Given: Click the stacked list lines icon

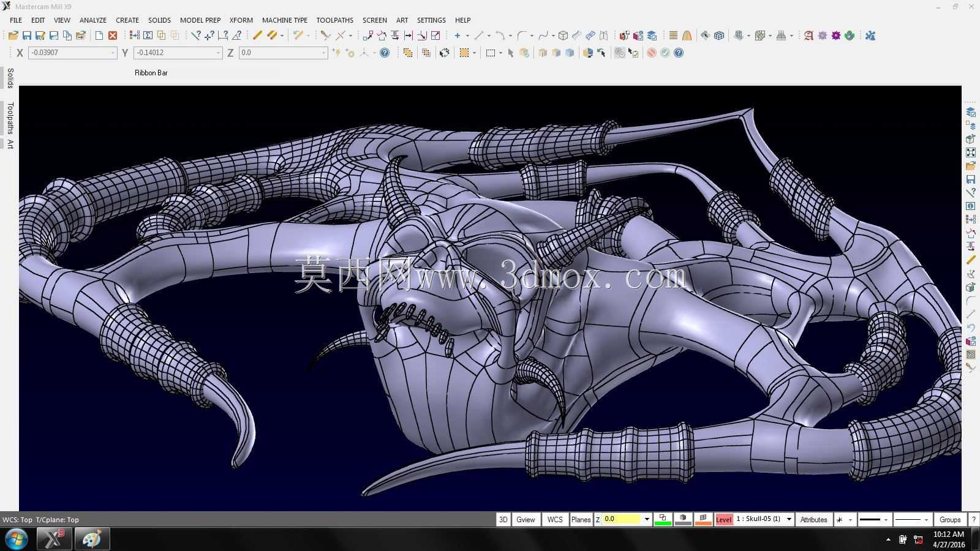Looking at the screenshot, I should click(673, 36).
